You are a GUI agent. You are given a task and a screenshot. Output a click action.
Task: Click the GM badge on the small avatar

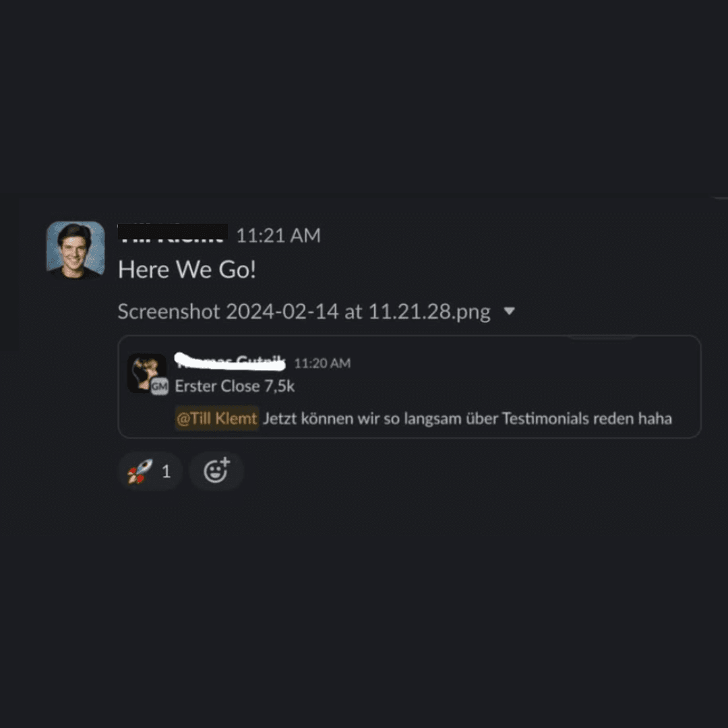(159, 386)
